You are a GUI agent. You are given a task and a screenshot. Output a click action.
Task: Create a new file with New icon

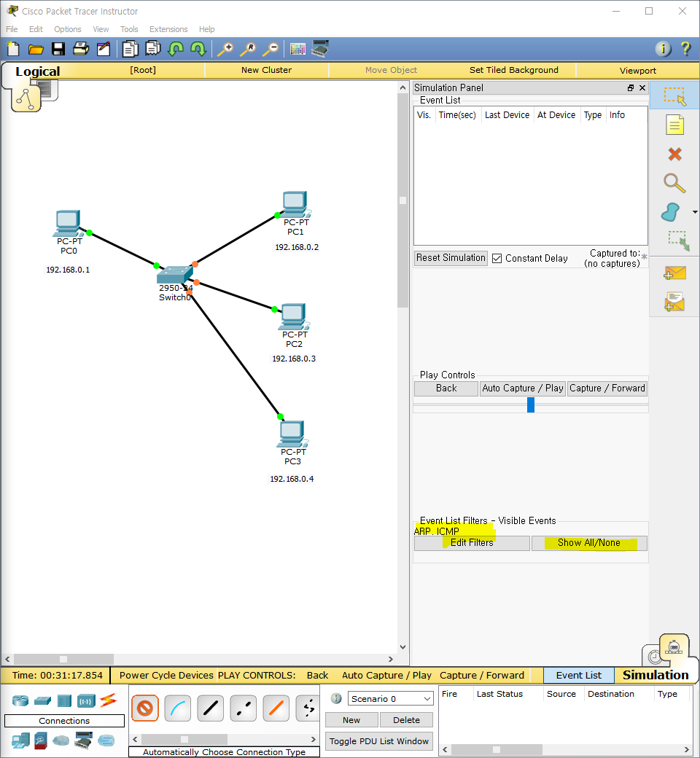click(13, 49)
